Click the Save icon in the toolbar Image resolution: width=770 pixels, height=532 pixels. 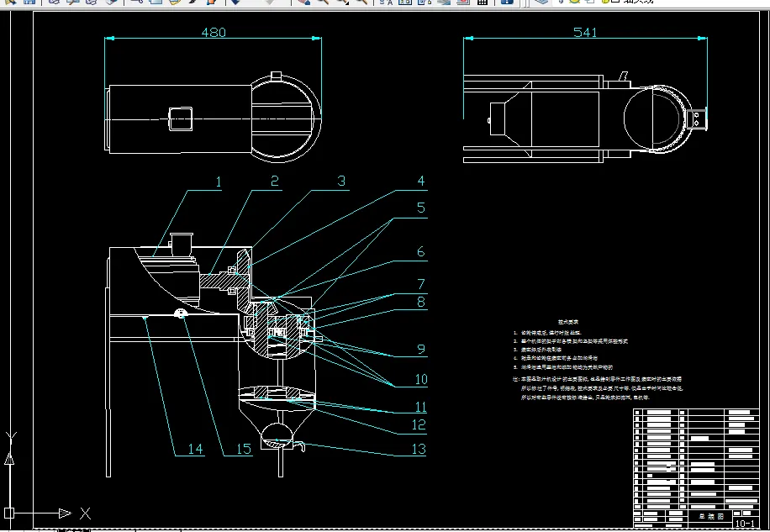tap(29, 3)
